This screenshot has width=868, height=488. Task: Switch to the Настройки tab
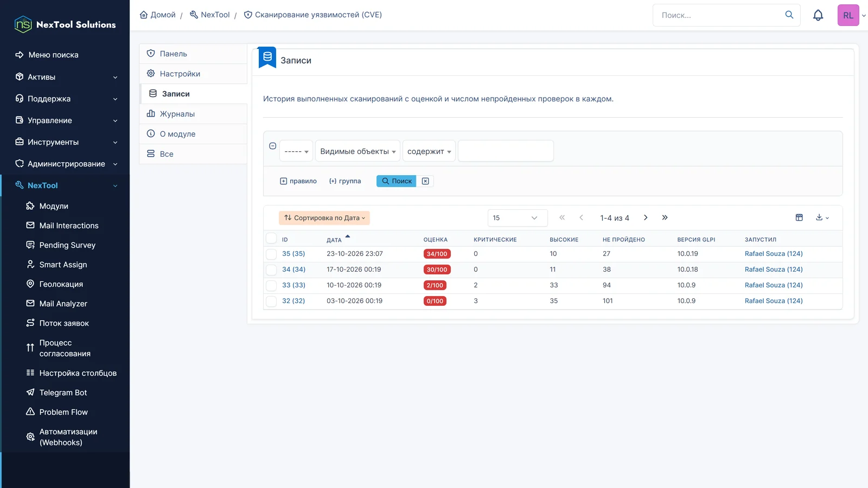pos(193,74)
